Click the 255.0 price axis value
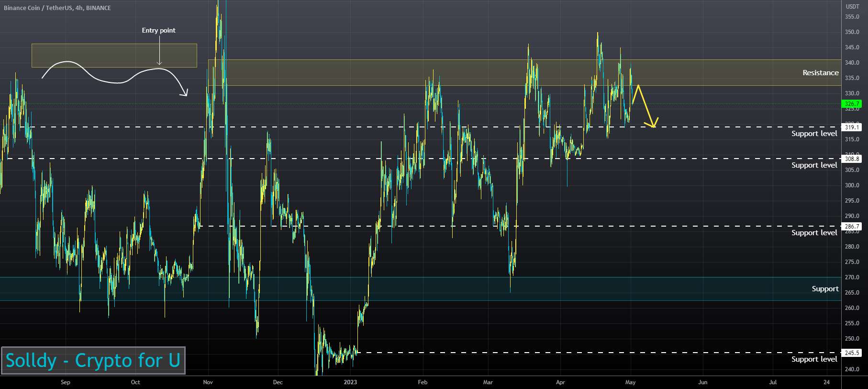868x389 pixels. [852, 323]
